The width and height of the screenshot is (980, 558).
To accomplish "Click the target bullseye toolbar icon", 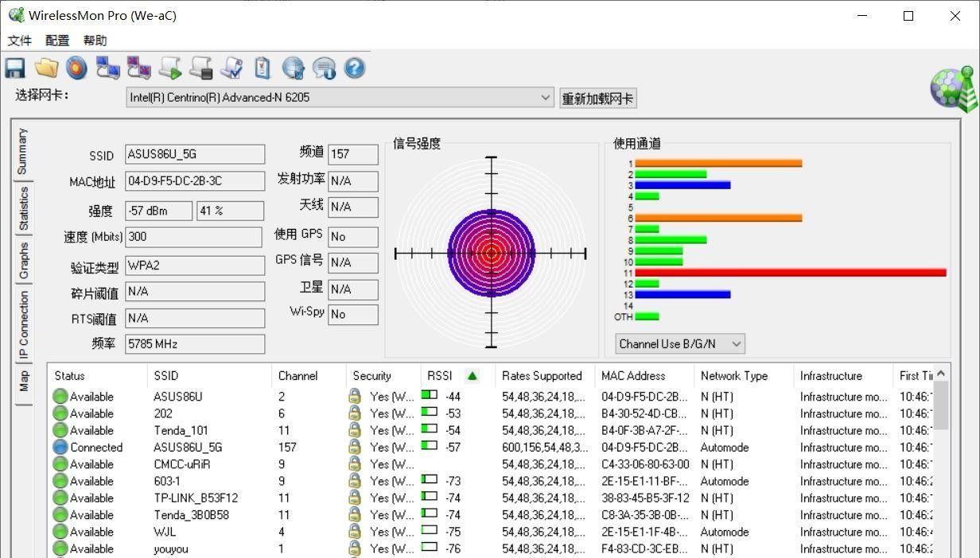I will point(76,68).
